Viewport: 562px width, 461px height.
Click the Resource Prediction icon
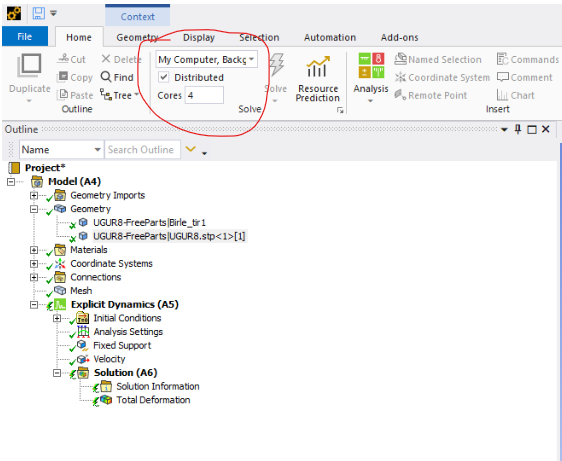(x=318, y=67)
